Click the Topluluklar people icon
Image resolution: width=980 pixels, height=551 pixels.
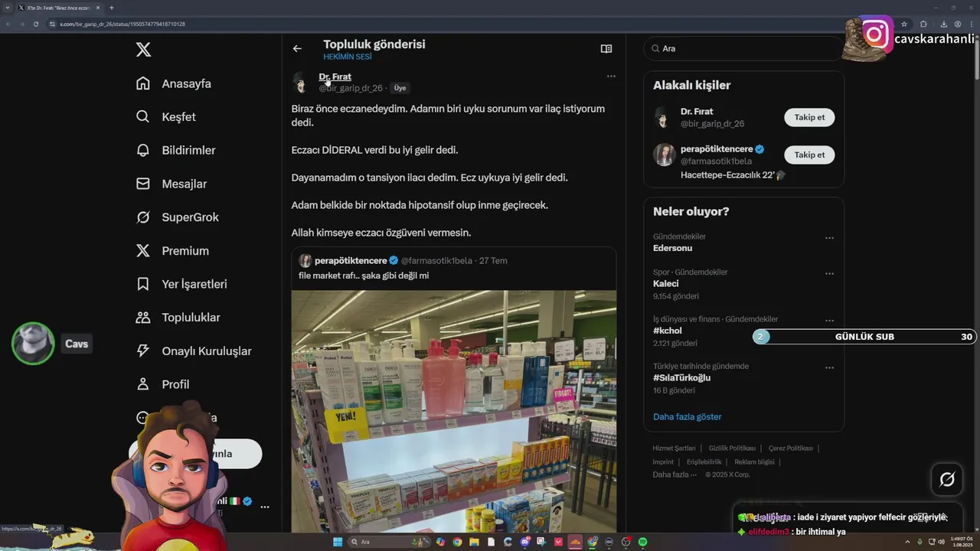[x=143, y=318]
